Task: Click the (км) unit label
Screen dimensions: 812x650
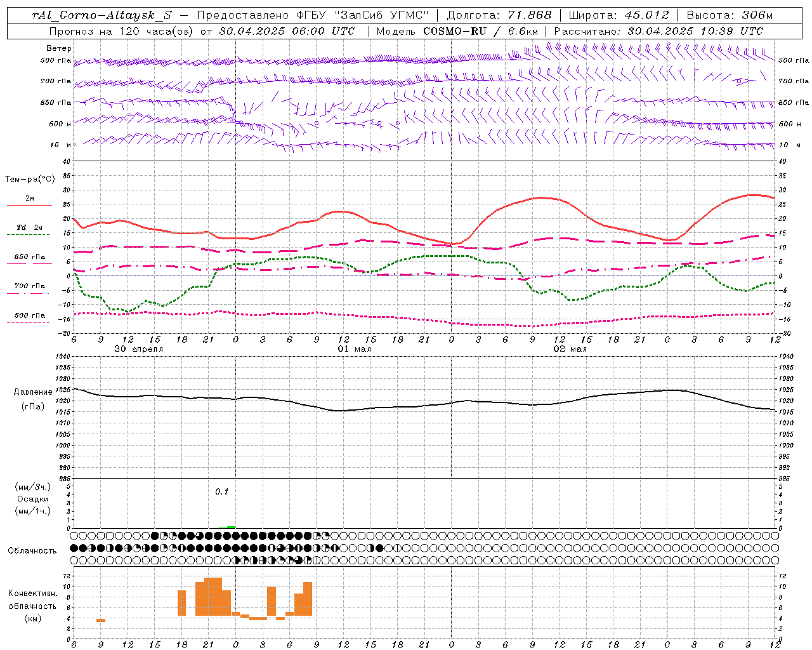Action: click(32, 618)
